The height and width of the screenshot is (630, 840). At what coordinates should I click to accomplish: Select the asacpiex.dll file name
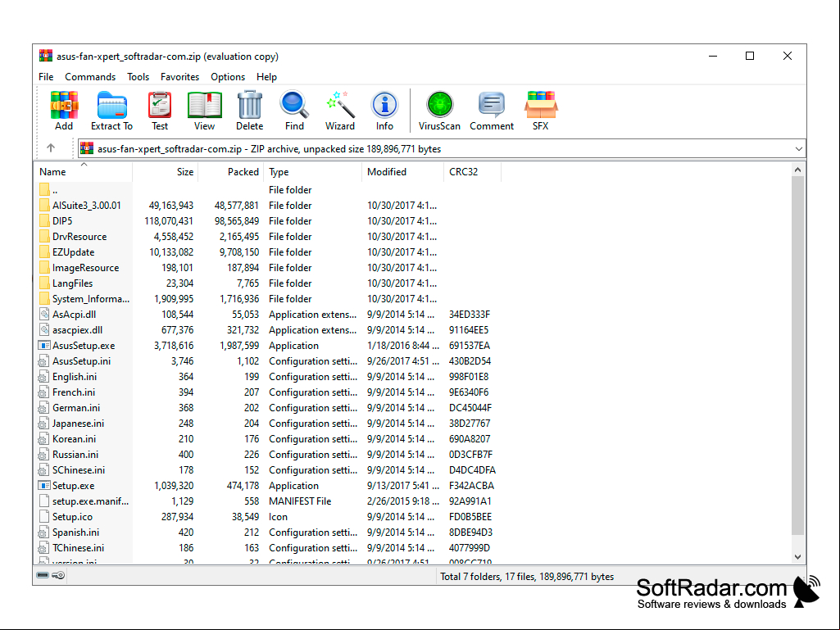[x=77, y=330]
